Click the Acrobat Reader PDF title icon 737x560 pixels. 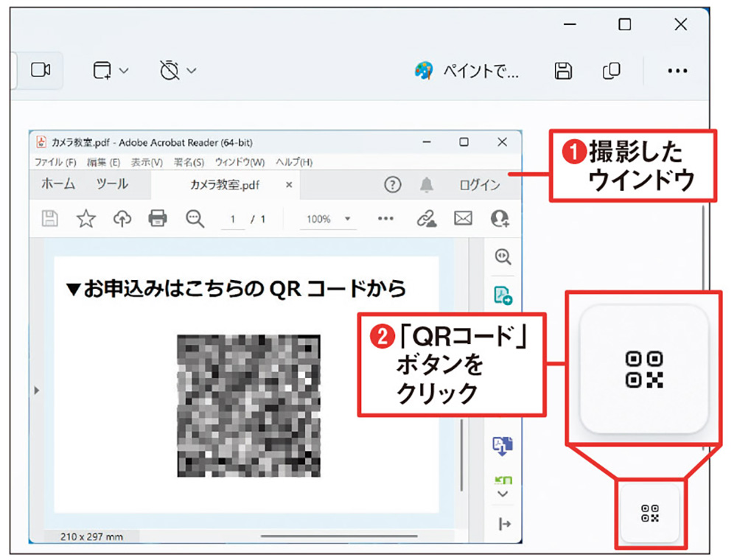pos(41,142)
